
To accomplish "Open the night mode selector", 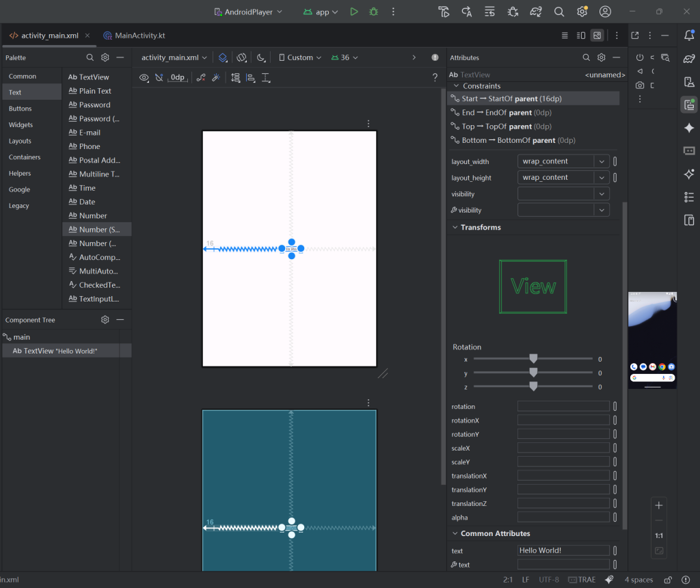I will point(261,57).
